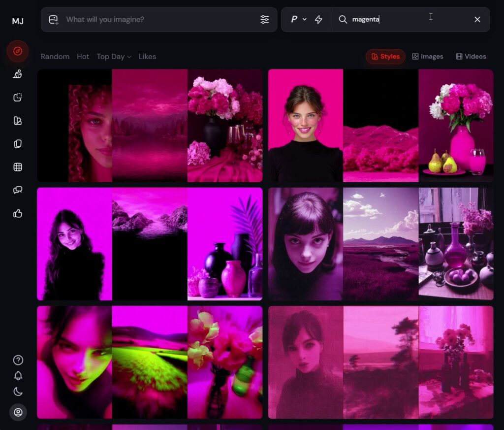
Task: Open the thumbs-up rating tasks icon
Action: (x=18, y=213)
